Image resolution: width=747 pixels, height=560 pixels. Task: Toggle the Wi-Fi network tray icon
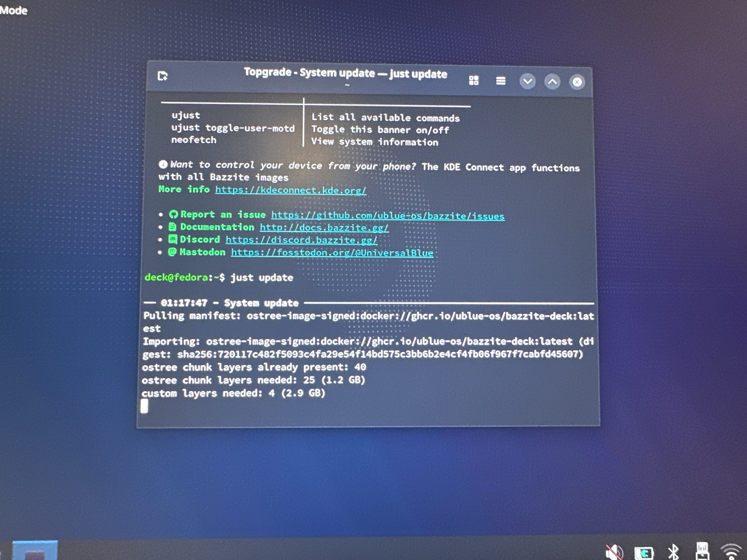731,552
